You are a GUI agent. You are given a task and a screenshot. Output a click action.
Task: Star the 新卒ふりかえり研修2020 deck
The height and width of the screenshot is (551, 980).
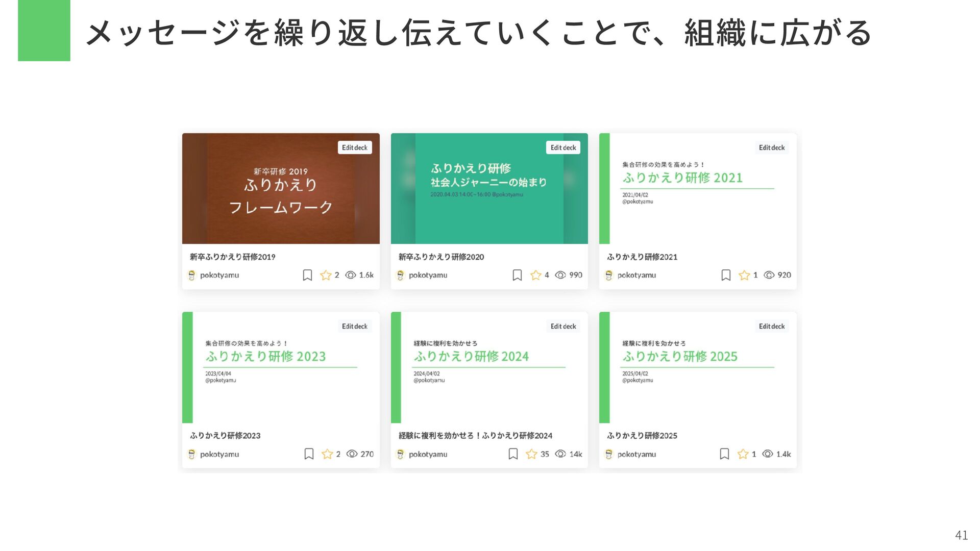click(x=535, y=275)
